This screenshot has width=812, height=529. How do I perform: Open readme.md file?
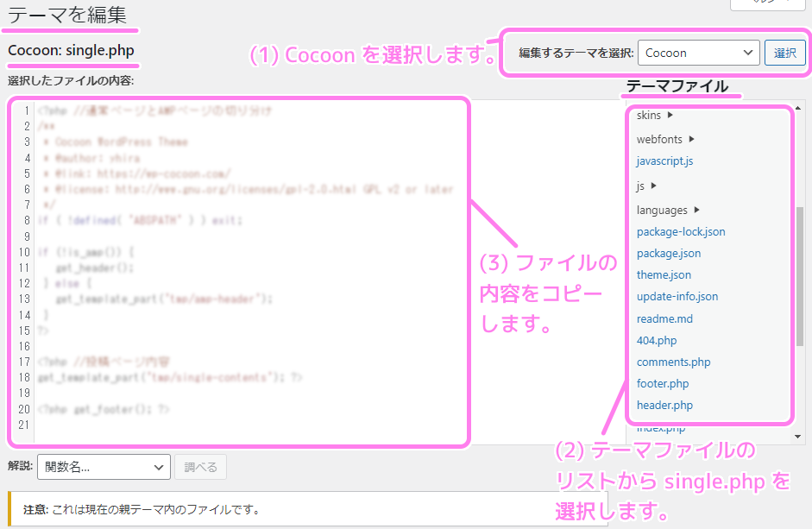point(664,318)
